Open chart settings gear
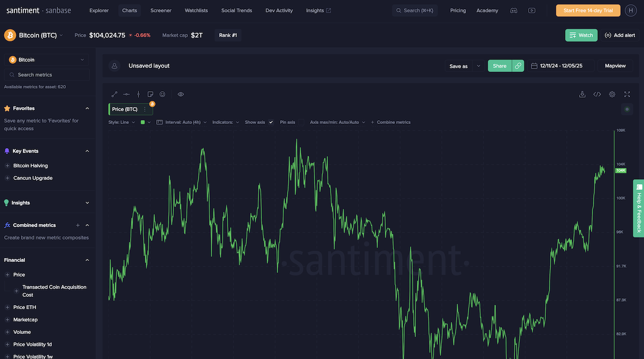Screen dimensions: 644x359 (612, 94)
